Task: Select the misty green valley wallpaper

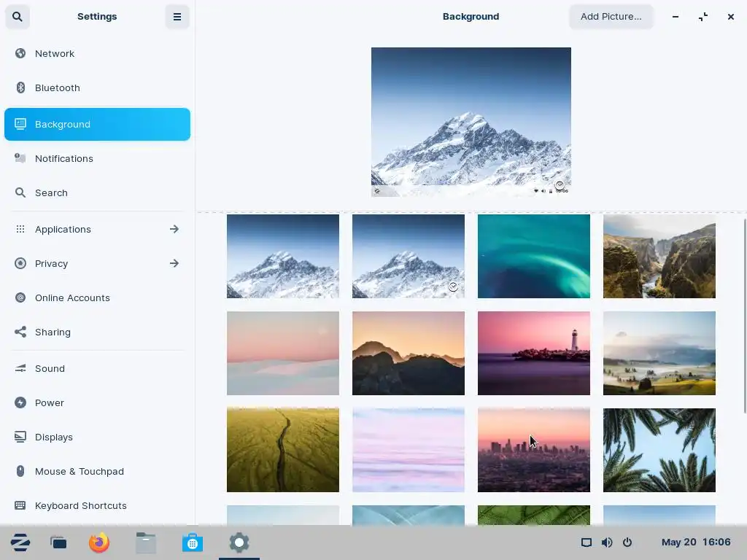Action: tap(659, 354)
